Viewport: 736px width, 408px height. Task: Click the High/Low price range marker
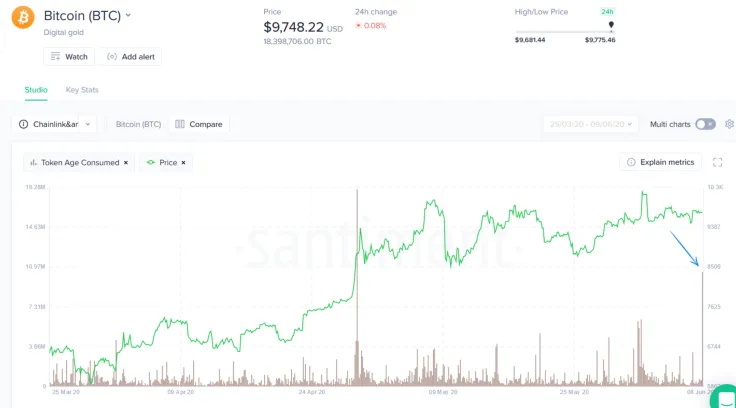coord(611,25)
